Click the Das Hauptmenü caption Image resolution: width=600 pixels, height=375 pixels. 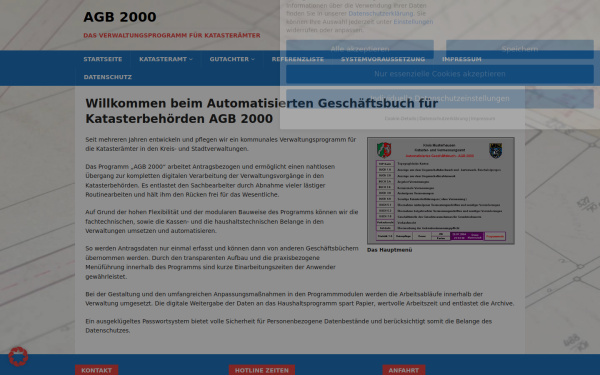coord(390,250)
